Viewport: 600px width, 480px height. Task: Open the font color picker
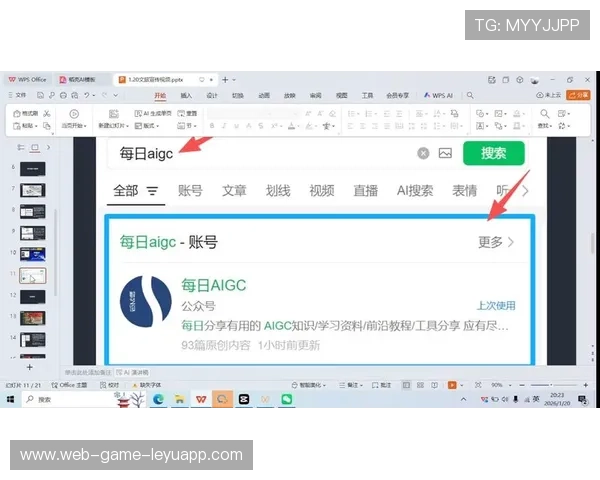[x=293, y=126]
